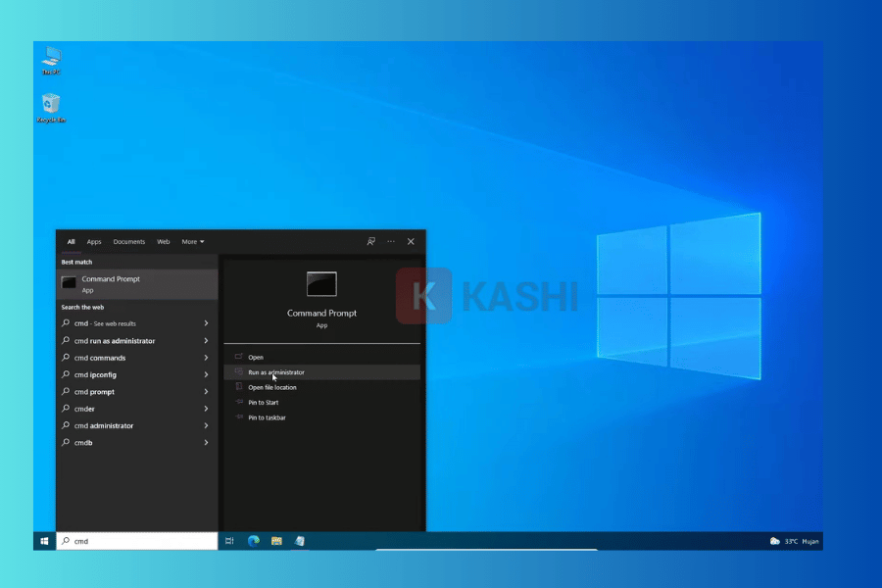Image resolution: width=882 pixels, height=588 pixels.
Task: Click the Task View taskbar icon
Action: point(229,541)
